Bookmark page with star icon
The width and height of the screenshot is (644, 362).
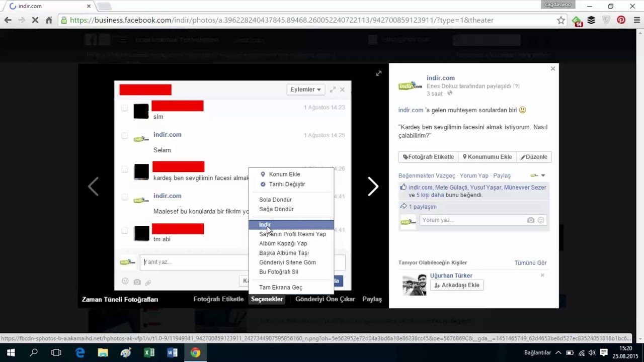[561, 20]
